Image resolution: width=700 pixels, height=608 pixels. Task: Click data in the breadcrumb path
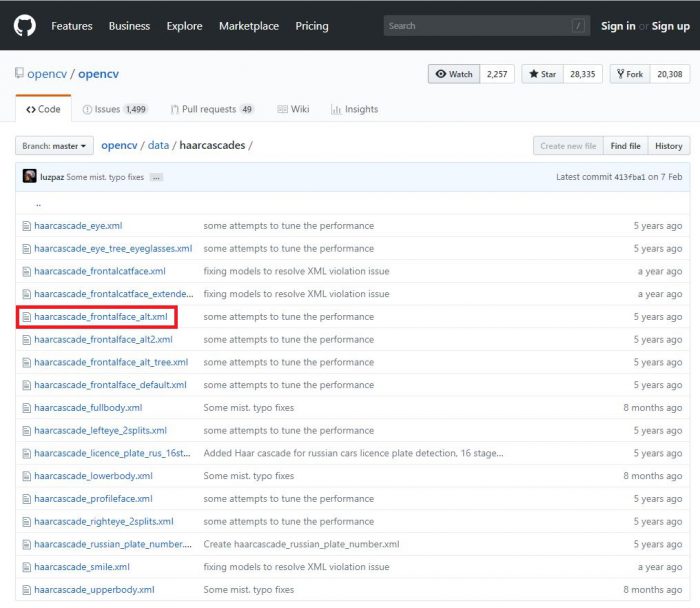(158, 145)
